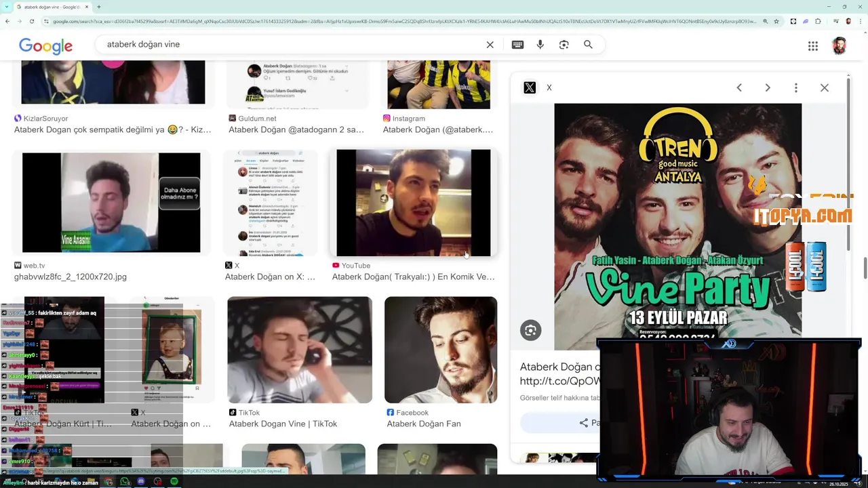Open more options in the preview panel
The height and width of the screenshot is (488, 868).
796,87
